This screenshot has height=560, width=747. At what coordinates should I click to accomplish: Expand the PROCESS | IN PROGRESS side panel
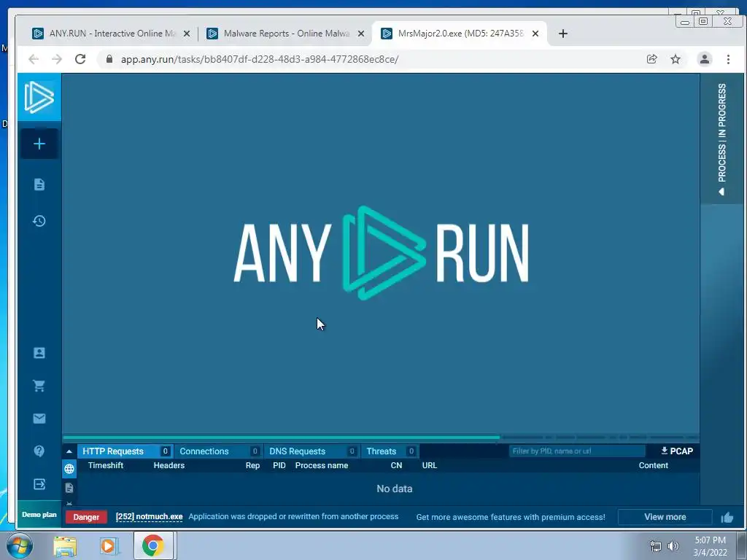(x=721, y=139)
